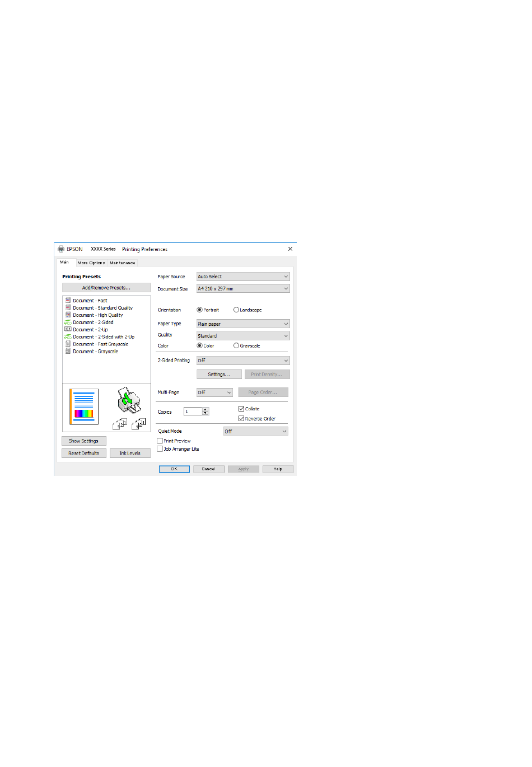Click the Document - 2-Sided eco icon

coord(68,322)
